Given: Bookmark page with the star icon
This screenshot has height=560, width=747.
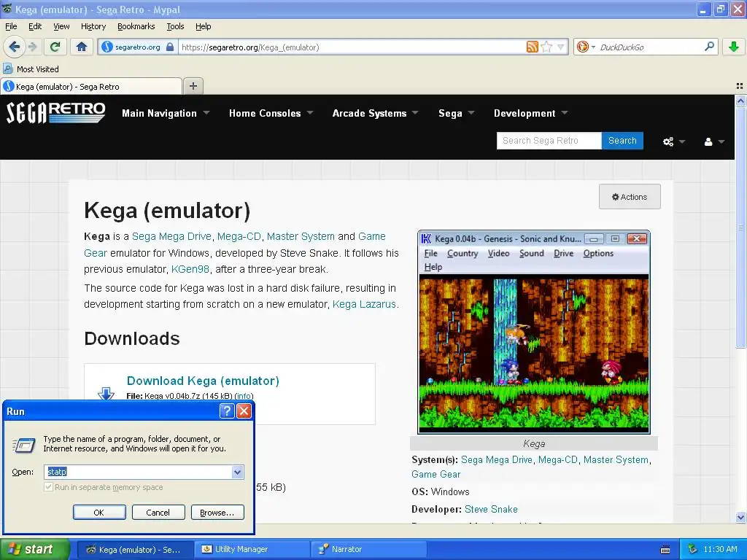Looking at the screenshot, I should click(x=546, y=47).
